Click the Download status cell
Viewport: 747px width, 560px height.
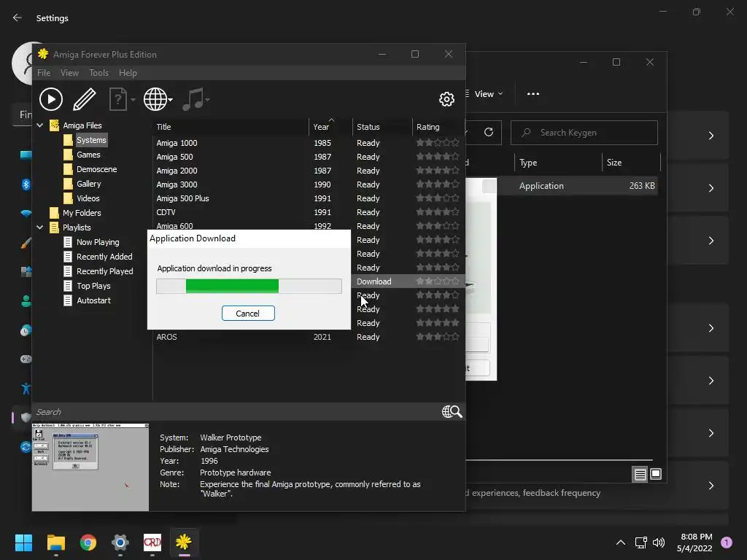click(374, 281)
